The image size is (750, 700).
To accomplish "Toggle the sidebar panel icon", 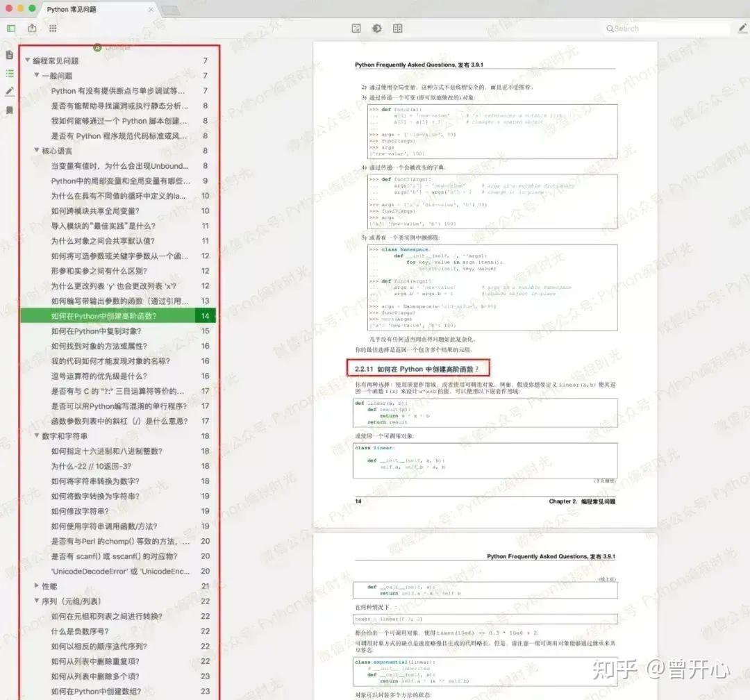I will (12, 28).
